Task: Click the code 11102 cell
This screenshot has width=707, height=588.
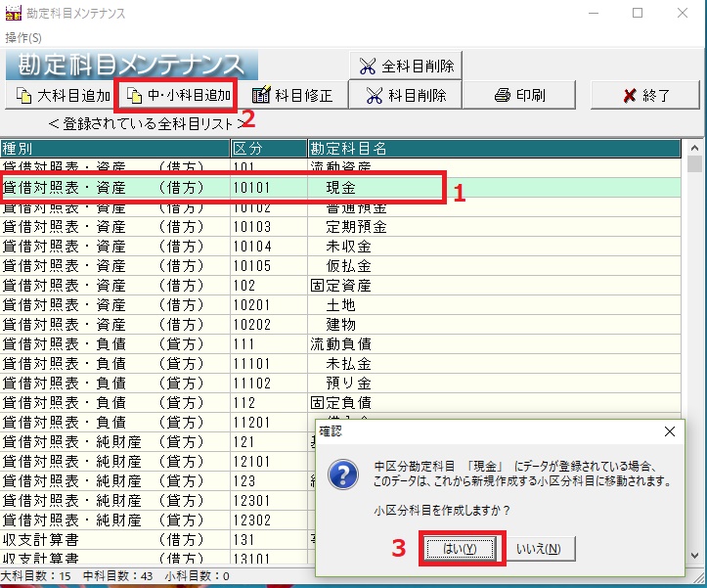Action: (269, 384)
